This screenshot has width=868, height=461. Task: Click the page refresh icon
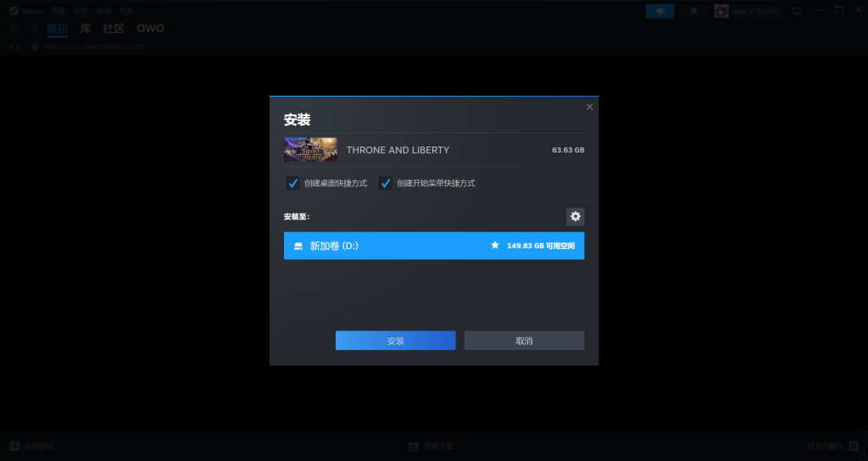(15, 46)
